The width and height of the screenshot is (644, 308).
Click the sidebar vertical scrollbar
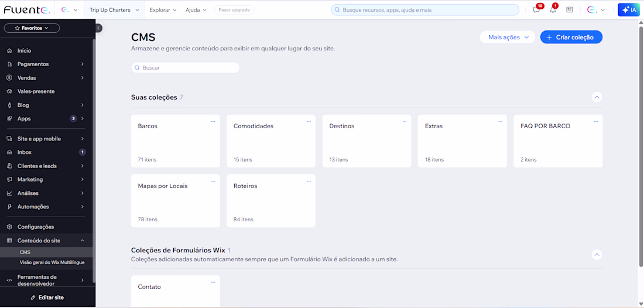click(94, 160)
